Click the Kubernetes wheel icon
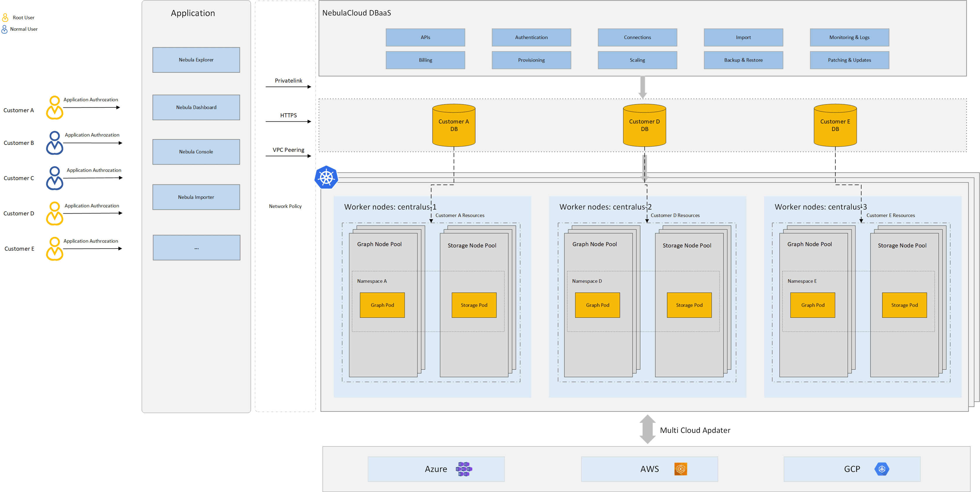 coord(326,177)
